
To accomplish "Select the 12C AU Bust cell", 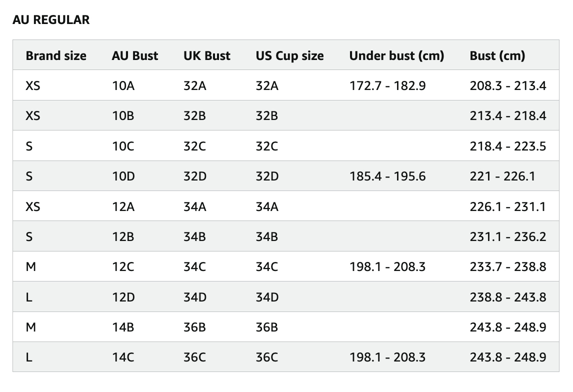I will (x=123, y=266).
